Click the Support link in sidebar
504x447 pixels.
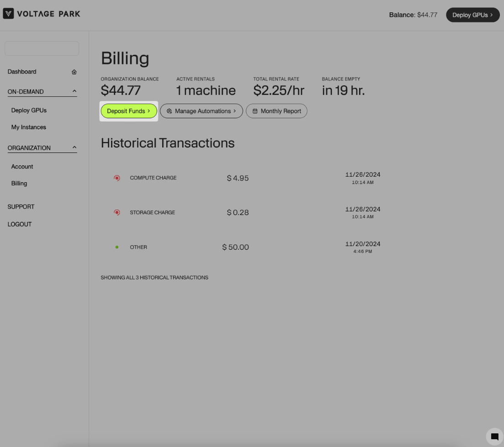(21, 207)
